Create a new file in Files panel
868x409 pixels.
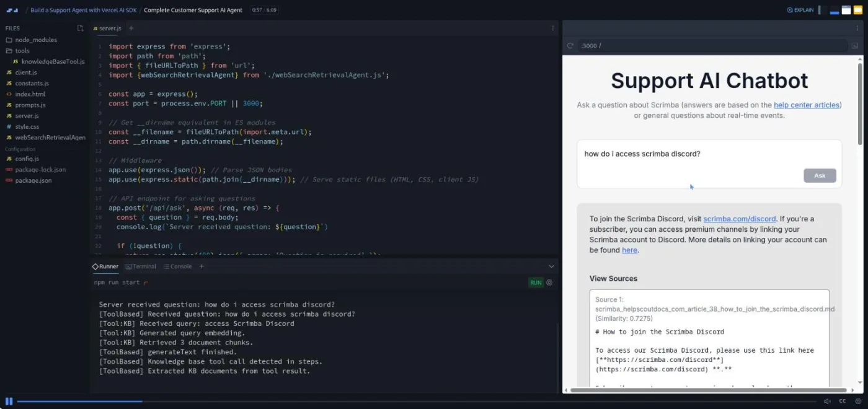(80, 28)
